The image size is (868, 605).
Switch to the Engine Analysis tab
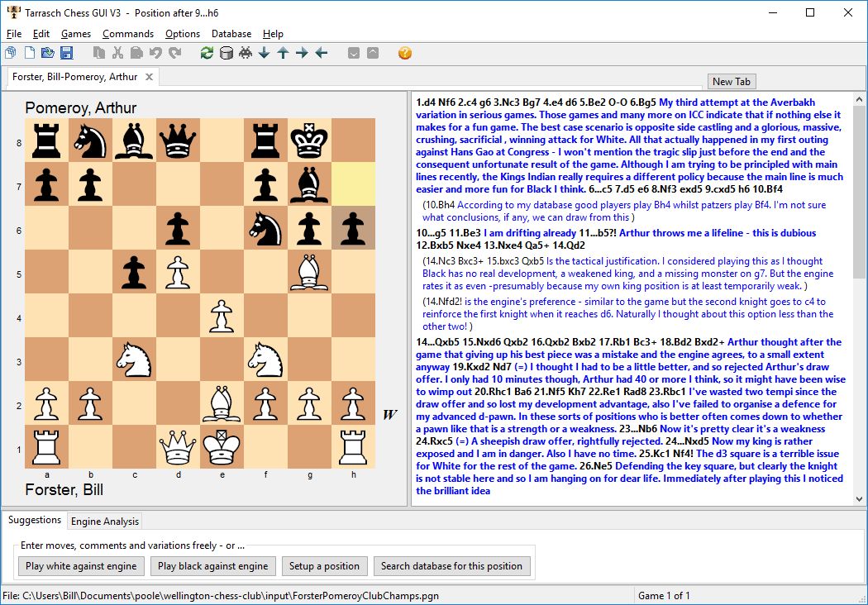[x=105, y=521]
